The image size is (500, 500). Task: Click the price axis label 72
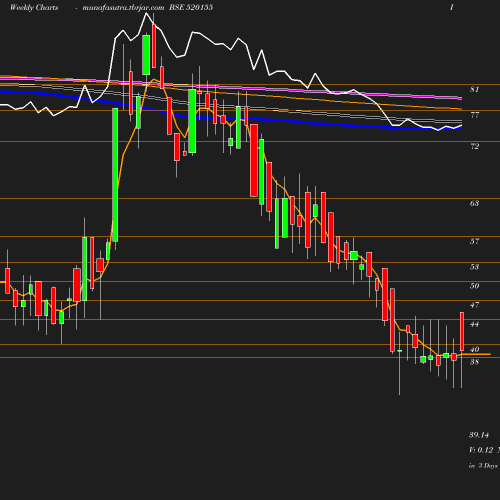click(x=475, y=146)
